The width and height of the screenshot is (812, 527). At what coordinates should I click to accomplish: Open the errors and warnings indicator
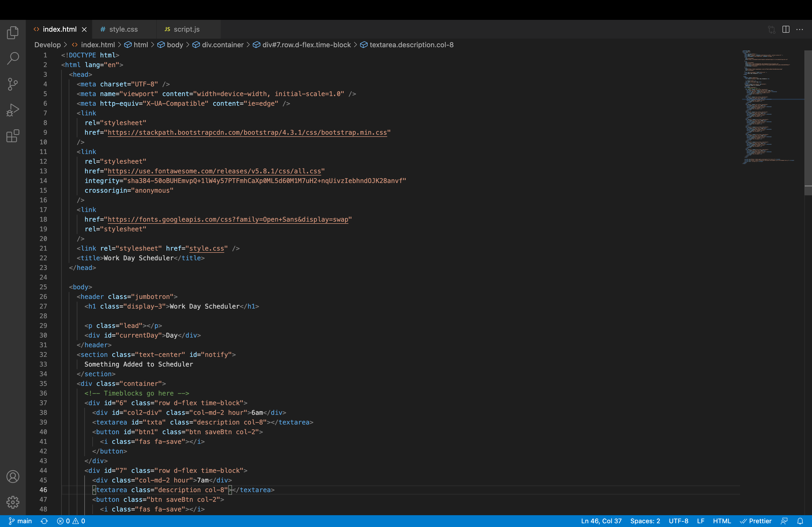(71, 521)
